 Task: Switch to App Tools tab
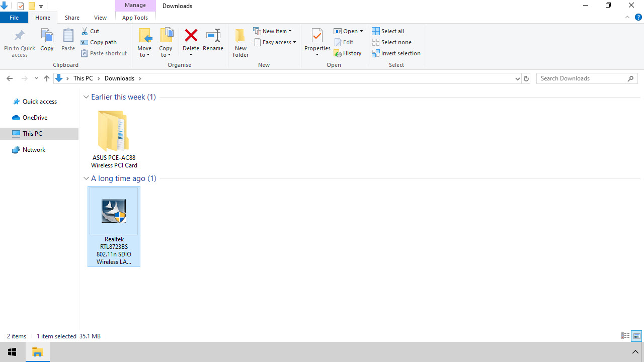click(135, 18)
